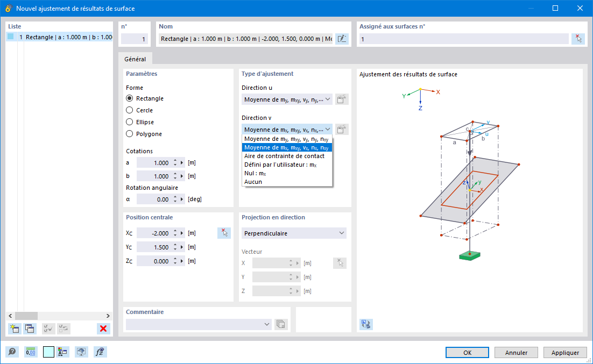Click the invert selection icon
This screenshot has height=364, width=593.
pyautogui.click(x=63, y=329)
